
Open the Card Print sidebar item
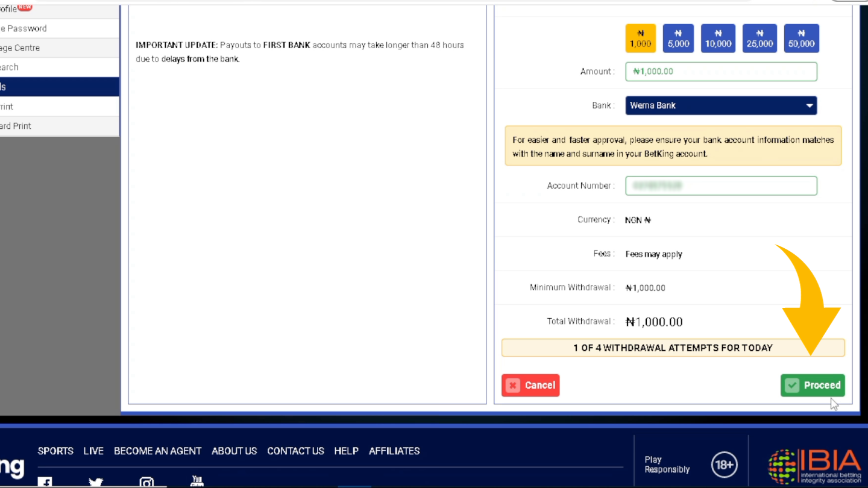pyautogui.click(x=59, y=126)
